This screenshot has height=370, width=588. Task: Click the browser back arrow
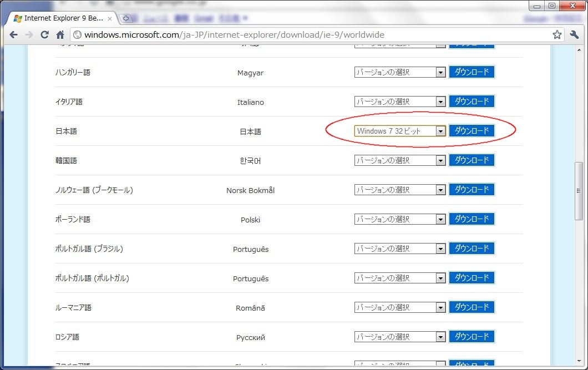point(13,35)
